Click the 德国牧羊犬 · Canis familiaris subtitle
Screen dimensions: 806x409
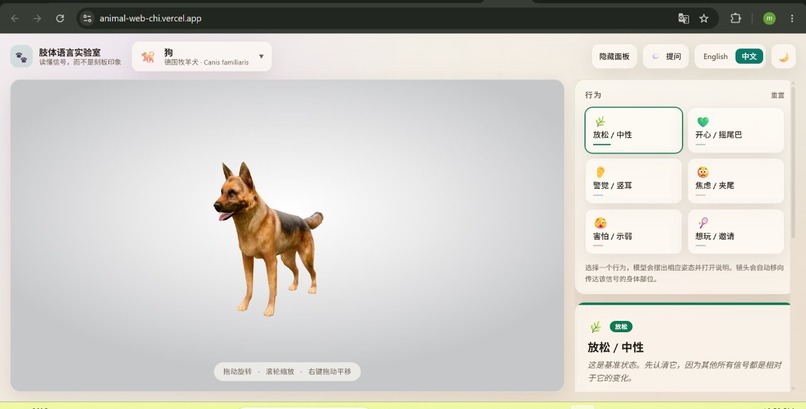click(x=206, y=62)
